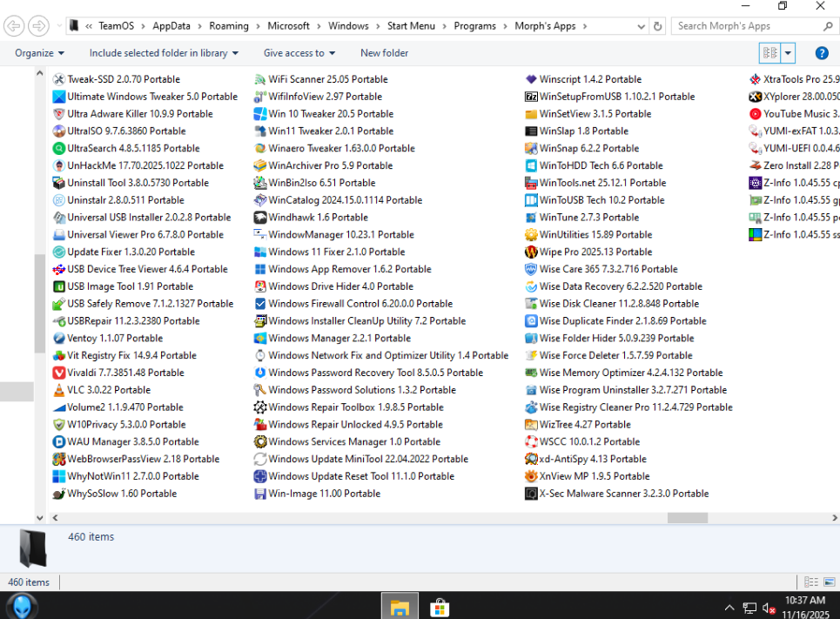Screen dimensions: 840x619
Task: Select Wise Registry Cleaner Pro 11.2.4.729 Portable
Action: 629,407
